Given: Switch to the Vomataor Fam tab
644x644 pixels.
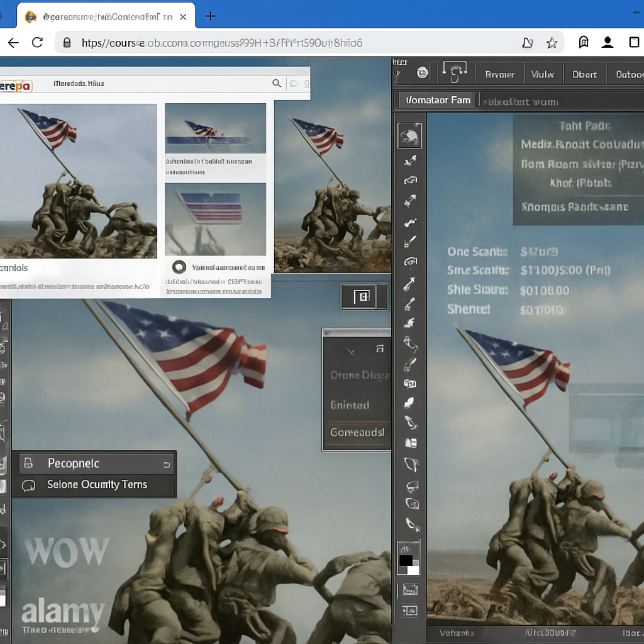Looking at the screenshot, I should point(438,100).
